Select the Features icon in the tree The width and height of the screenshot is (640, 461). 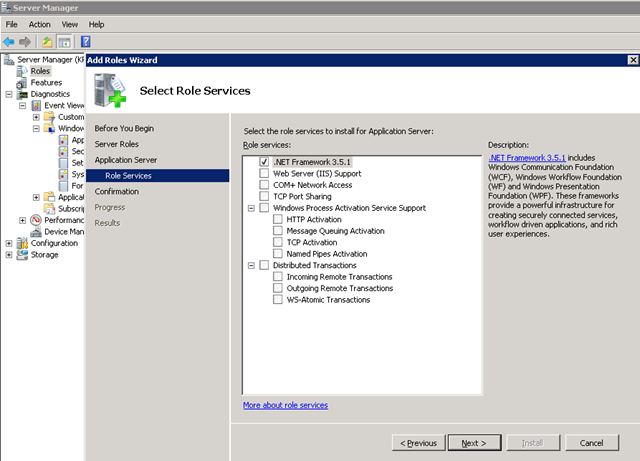pos(22,83)
